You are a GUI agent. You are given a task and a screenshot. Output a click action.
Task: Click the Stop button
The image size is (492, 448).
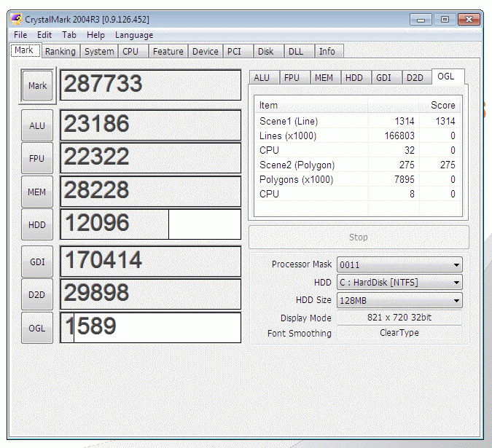359,237
